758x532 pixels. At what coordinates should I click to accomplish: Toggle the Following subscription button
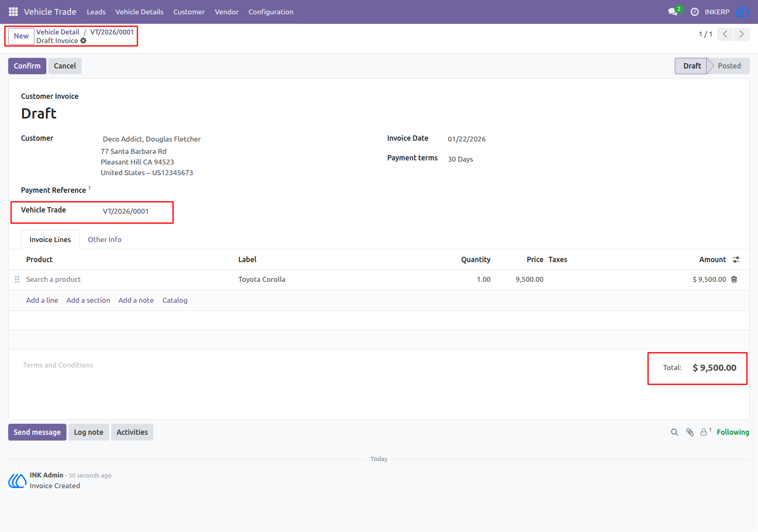coord(733,432)
